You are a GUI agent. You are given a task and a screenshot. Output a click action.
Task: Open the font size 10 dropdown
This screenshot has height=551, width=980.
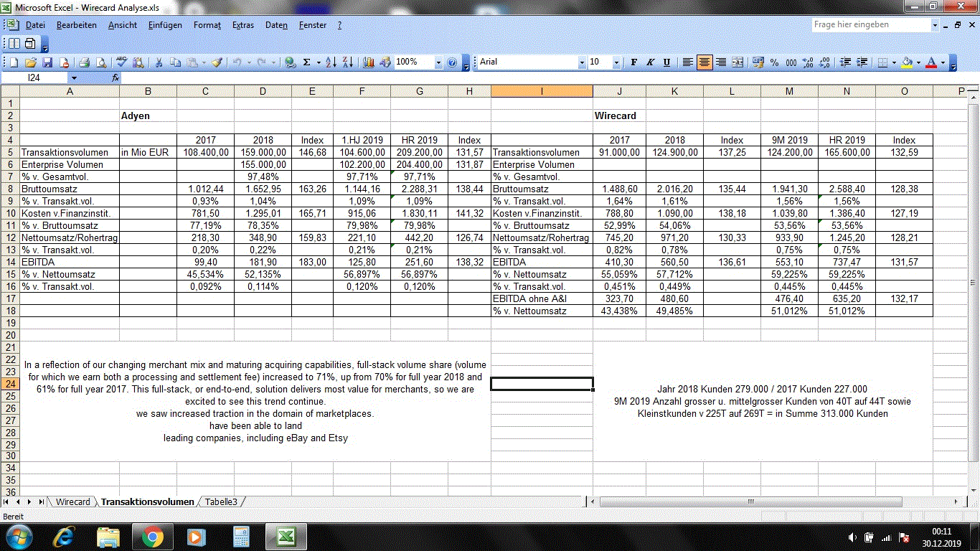pyautogui.click(x=616, y=62)
